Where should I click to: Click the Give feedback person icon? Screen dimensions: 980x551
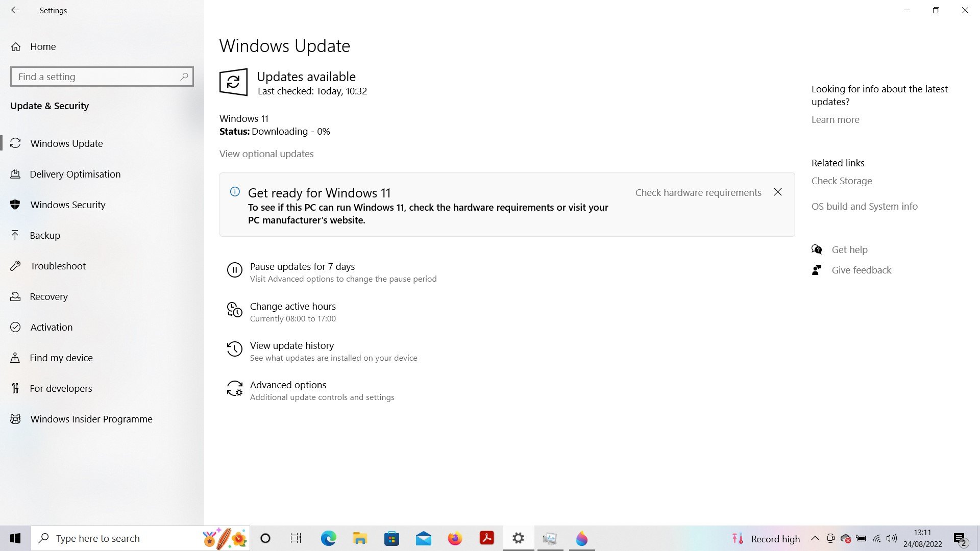(x=817, y=270)
